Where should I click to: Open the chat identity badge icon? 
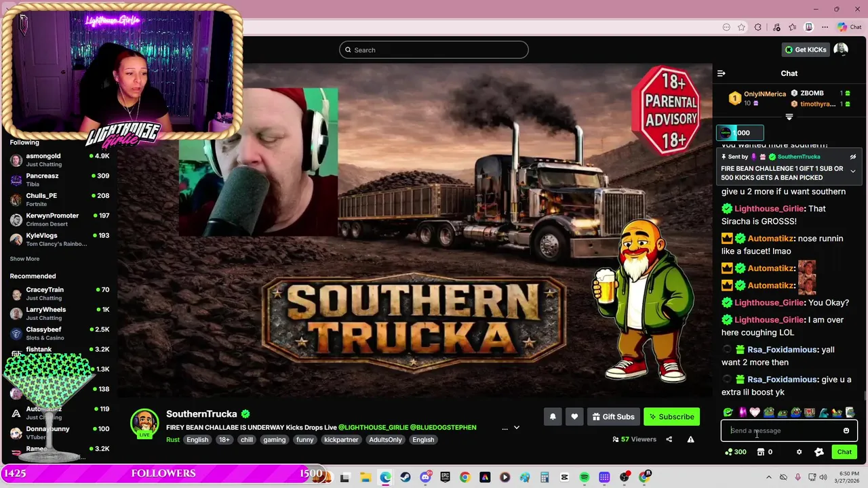819,452
